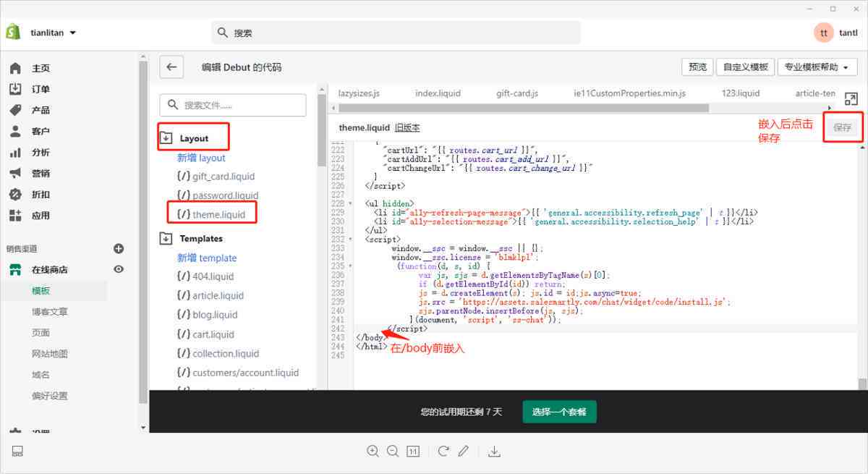Rotate image with viewer rotate icon
Screen dimensions: 868x474
point(443,451)
